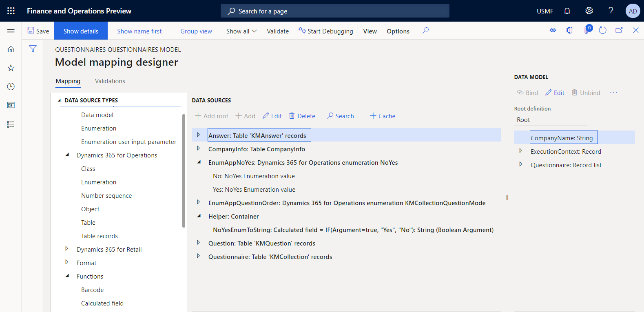Expand the Questionnaire data source
Image resolution: width=644 pixels, height=312 pixels.
point(199,256)
